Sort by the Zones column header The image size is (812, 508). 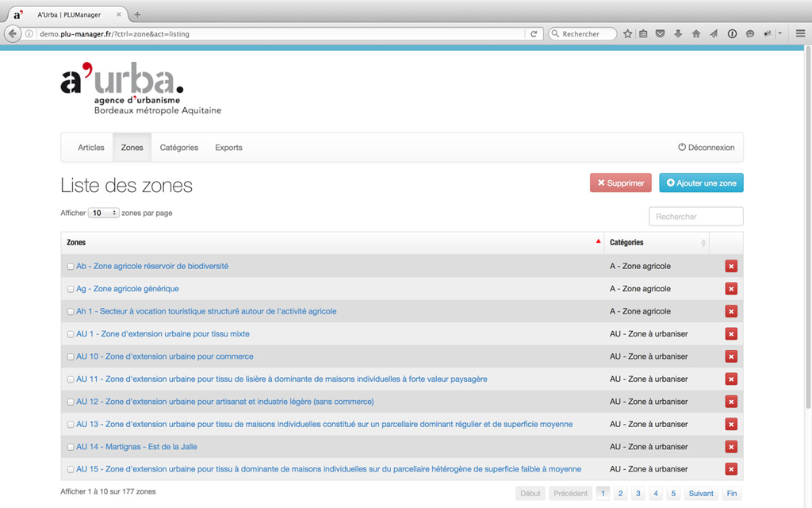[332, 243]
